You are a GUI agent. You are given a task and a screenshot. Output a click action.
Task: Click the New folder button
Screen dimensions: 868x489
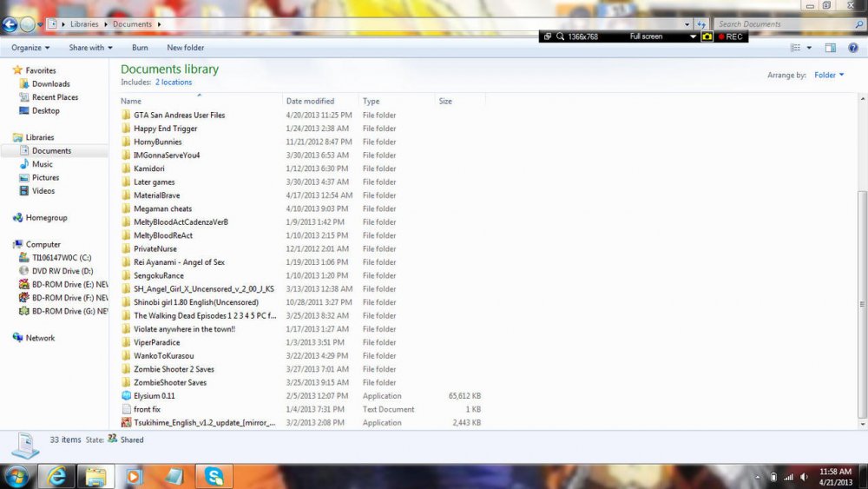pyautogui.click(x=186, y=48)
